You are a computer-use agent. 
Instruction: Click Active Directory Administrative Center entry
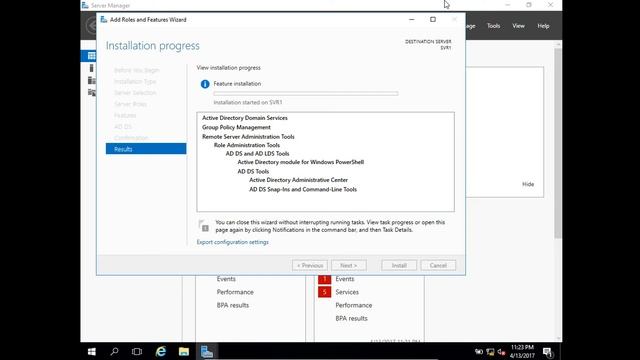(298, 180)
